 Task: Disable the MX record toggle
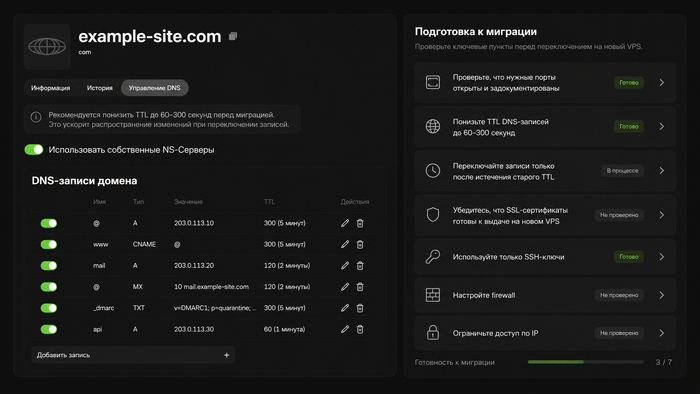point(49,286)
